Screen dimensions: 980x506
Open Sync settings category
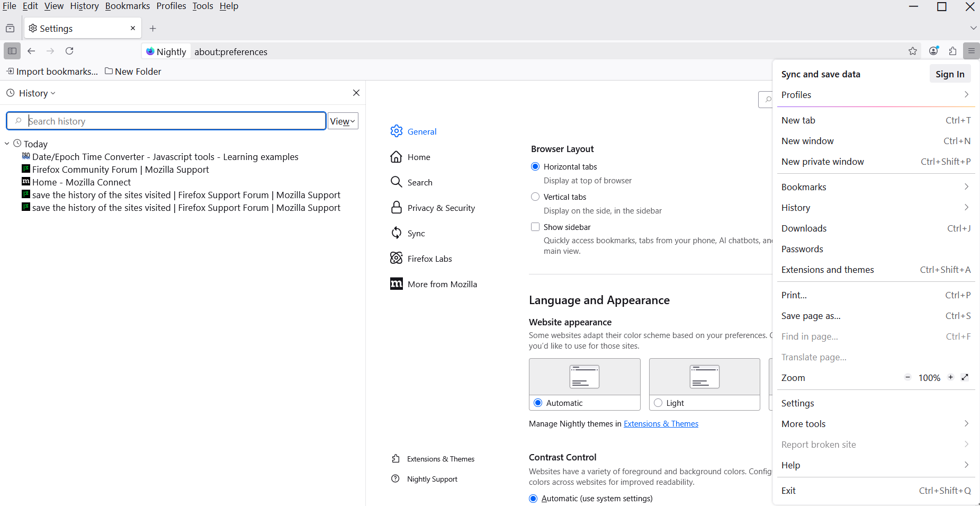pyautogui.click(x=408, y=233)
